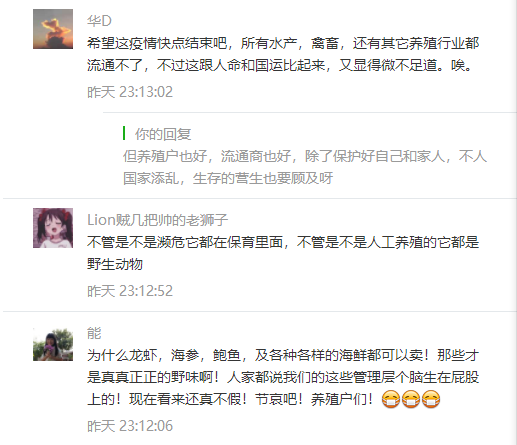Click the first masked face emoji

[391, 399]
